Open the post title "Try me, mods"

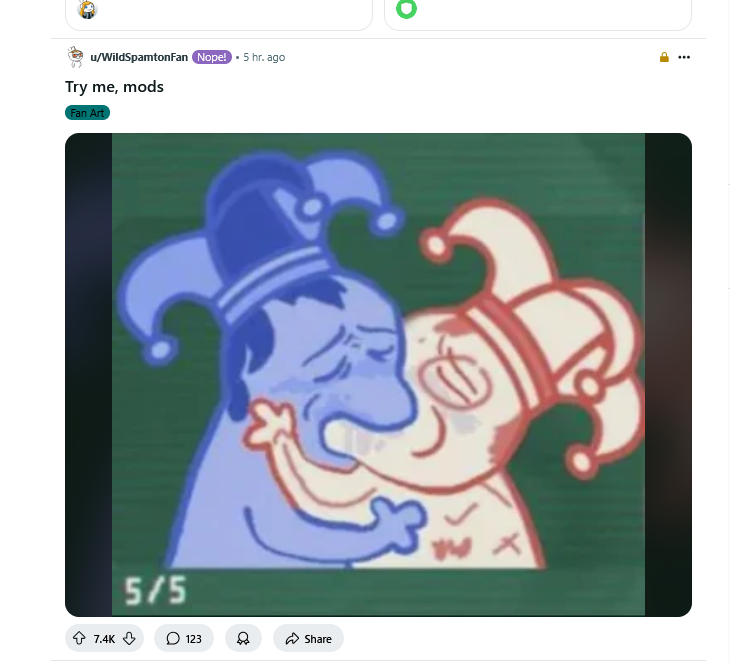115,87
